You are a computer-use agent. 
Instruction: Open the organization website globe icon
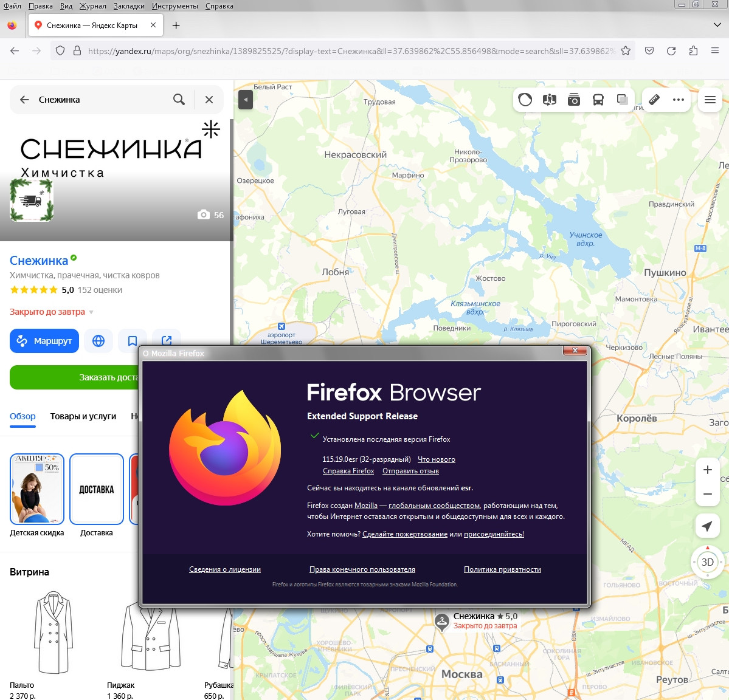click(x=98, y=341)
